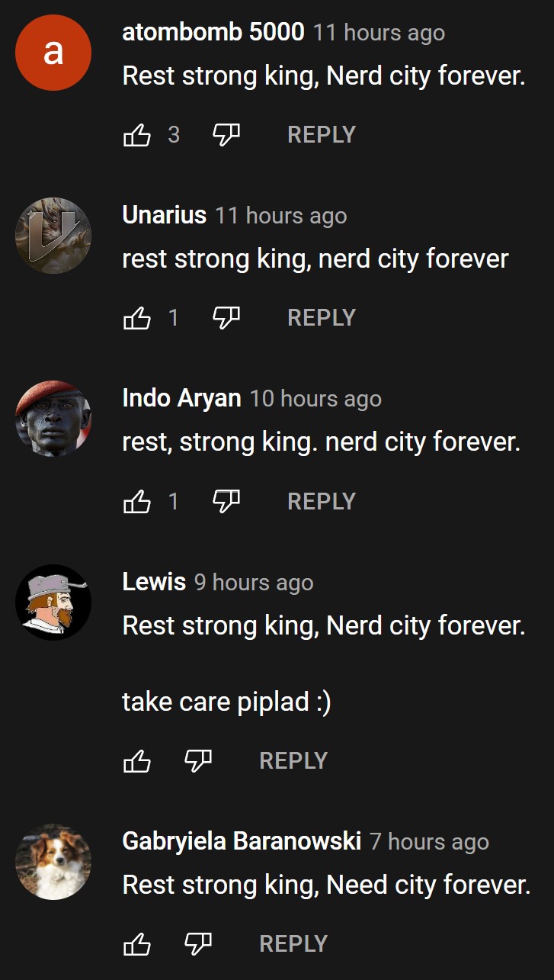Open atombomb 5000's orange avatar
Image resolution: width=554 pixels, height=980 pixels.
[53, 53]
